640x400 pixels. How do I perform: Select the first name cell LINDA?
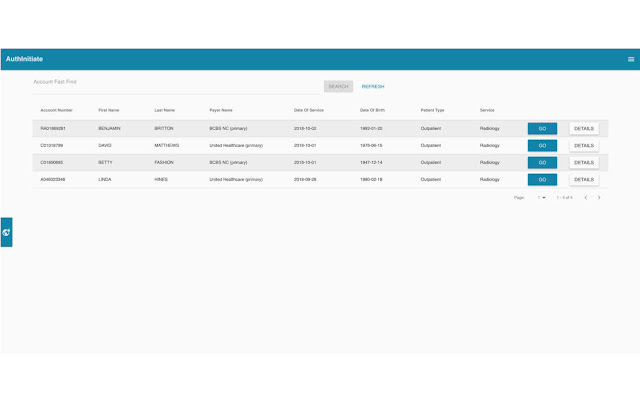(104, 180)
